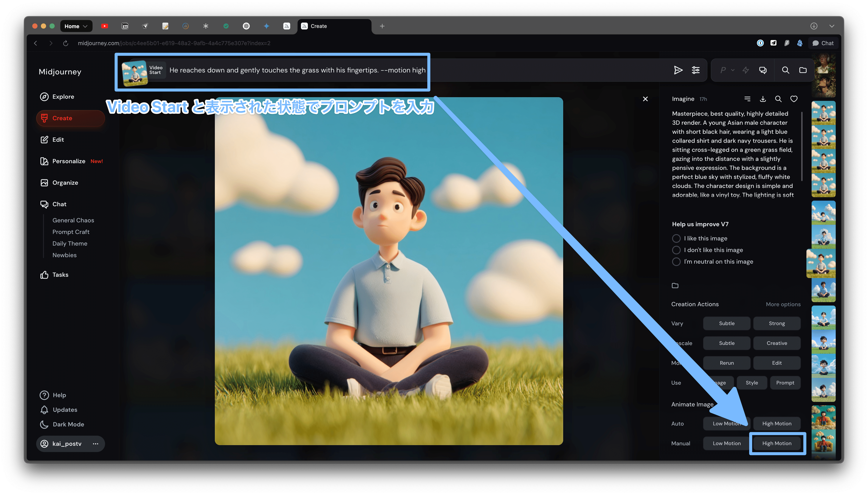The width and height of the screenshot is (868, 495).
Task: Like the image with heart icon
Action: point(794,99)
